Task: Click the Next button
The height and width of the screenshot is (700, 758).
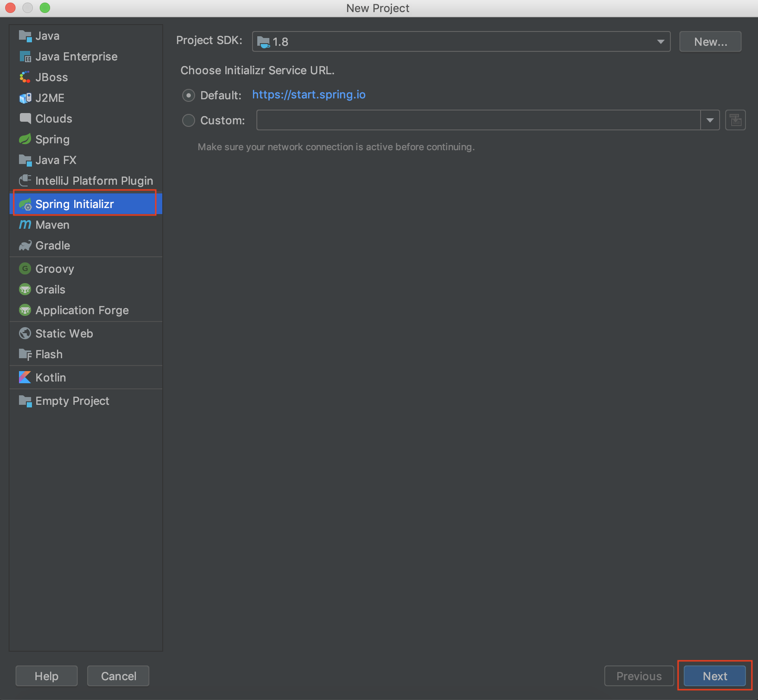Action: click(715, 676)
